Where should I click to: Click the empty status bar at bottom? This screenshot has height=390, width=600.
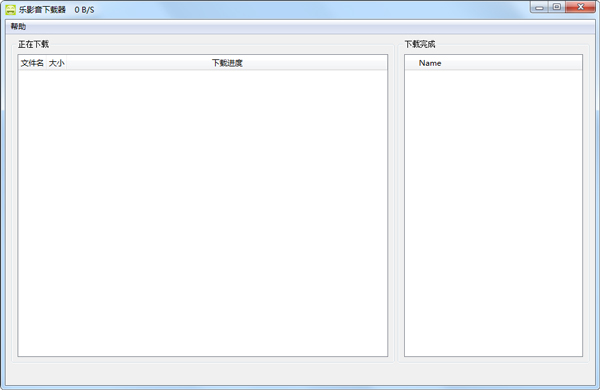[300, 374]
